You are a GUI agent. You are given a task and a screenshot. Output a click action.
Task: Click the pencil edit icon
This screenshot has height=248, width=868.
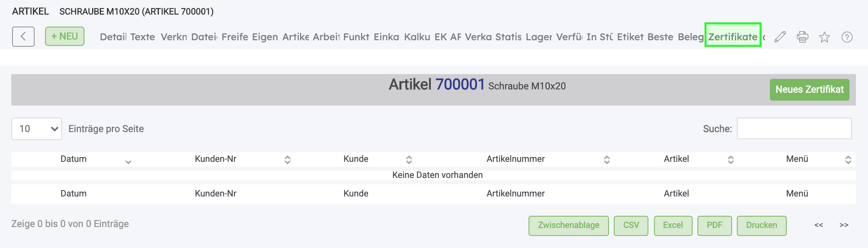[x=780, y=37]
